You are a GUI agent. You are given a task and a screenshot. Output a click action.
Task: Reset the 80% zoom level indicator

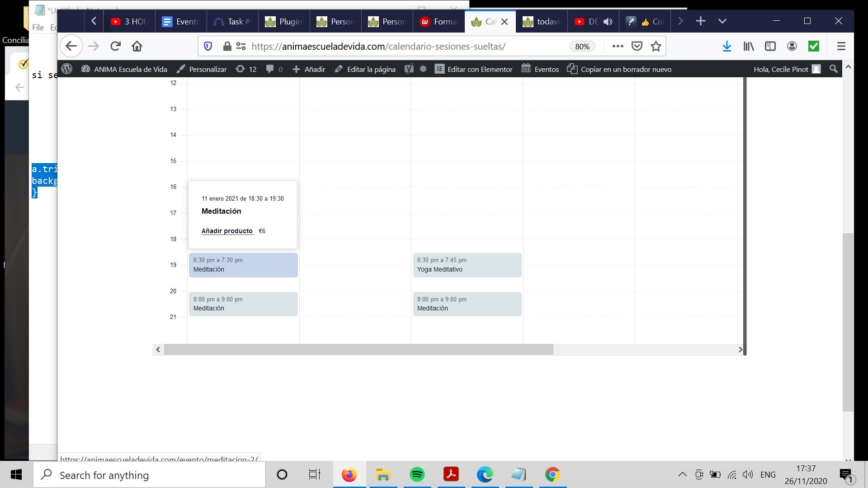(x=582, y=46)
